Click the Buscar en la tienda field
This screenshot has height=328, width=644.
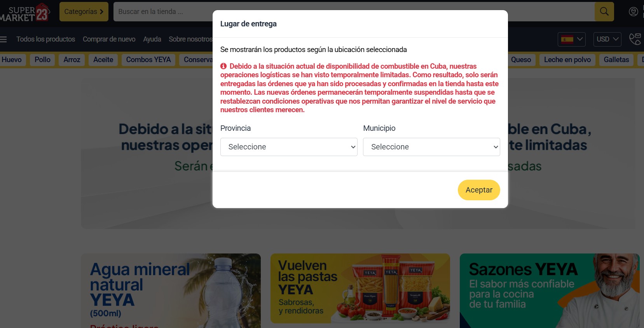163,12
